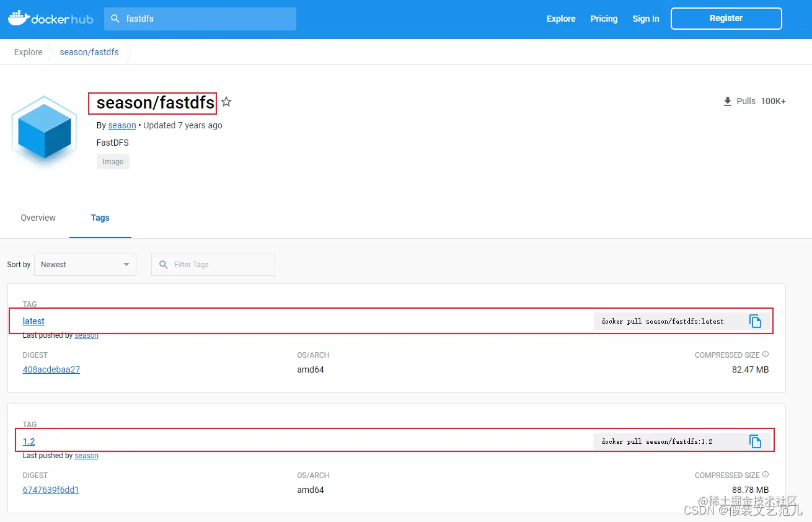Click the docker pull season/fastdfs:latest text
812x522 pixels.
(663, 321)
